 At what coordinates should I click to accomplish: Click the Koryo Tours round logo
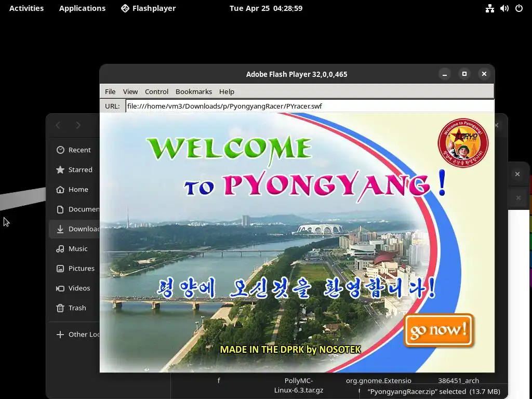tap(463, 143)
